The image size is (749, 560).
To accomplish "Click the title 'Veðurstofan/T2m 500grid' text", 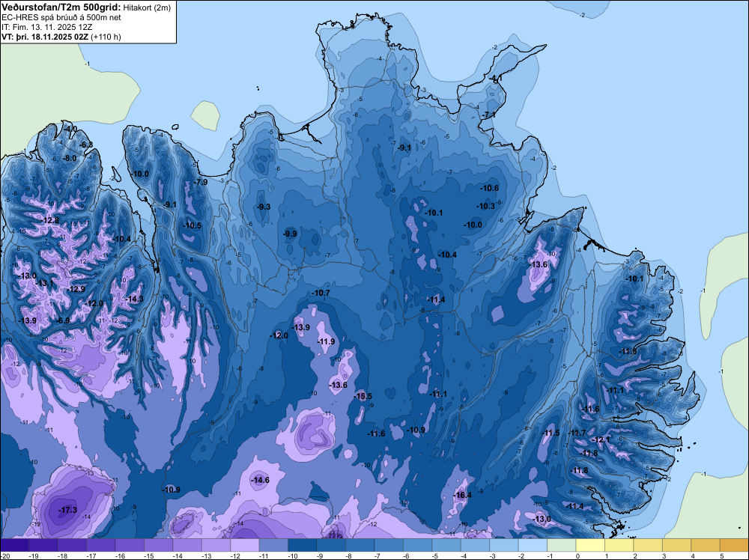I will (x=61, y=7).
